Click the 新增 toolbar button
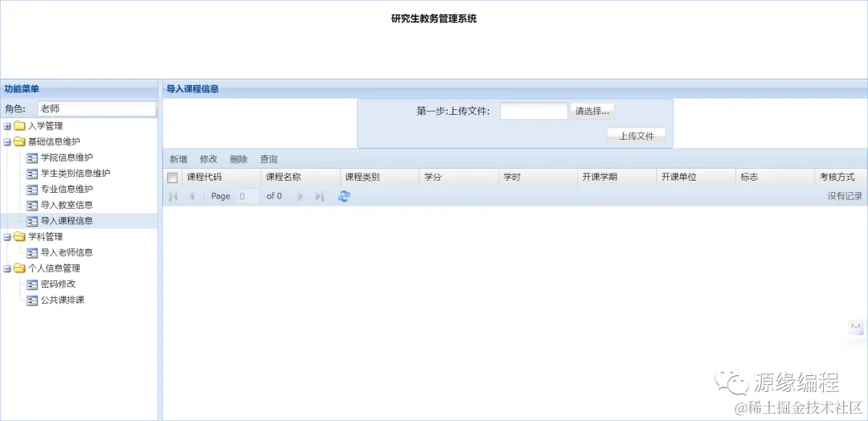 178,159
